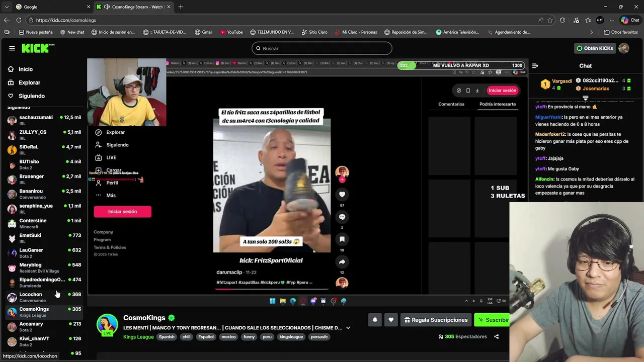Select the Spanish tag
Screen dimensions: 644x362
point(167,337)
